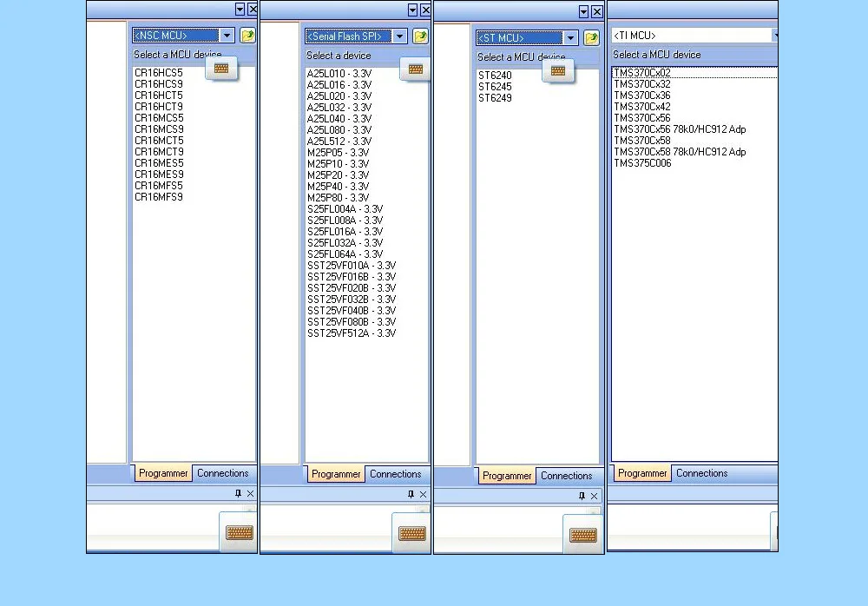Screen dimensions: 868x606
Task: Select SST25VF512A - 3.3V flash device
Action: coord(352,333)
